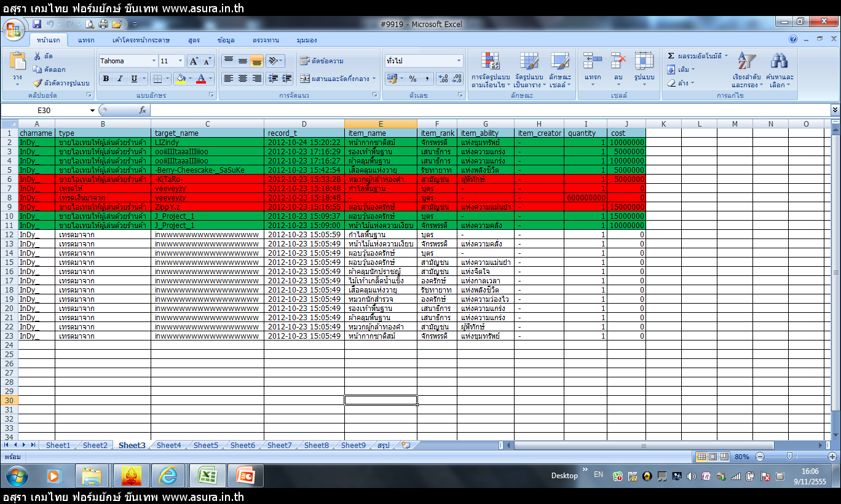The width and height of the screenshot is (841, 504).
Task: Toggle Italic formatting
Action: (x=120, y=79)
